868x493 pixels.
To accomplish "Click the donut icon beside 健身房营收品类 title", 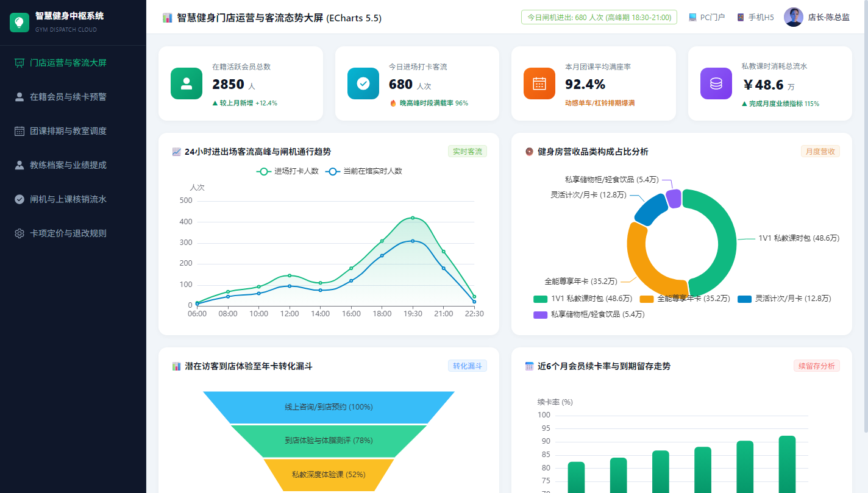I will (529, 152).
